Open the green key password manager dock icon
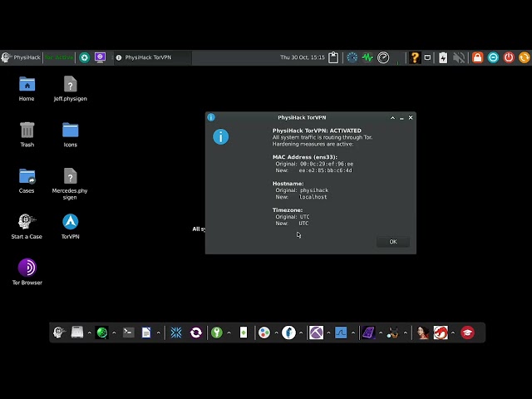532x399 pixels. pos(216,332)
